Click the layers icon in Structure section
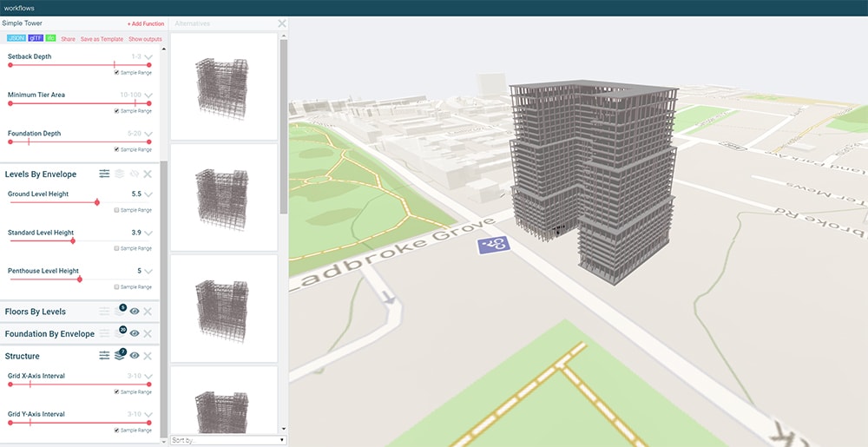868x447 pixels. tap(119, 356)
